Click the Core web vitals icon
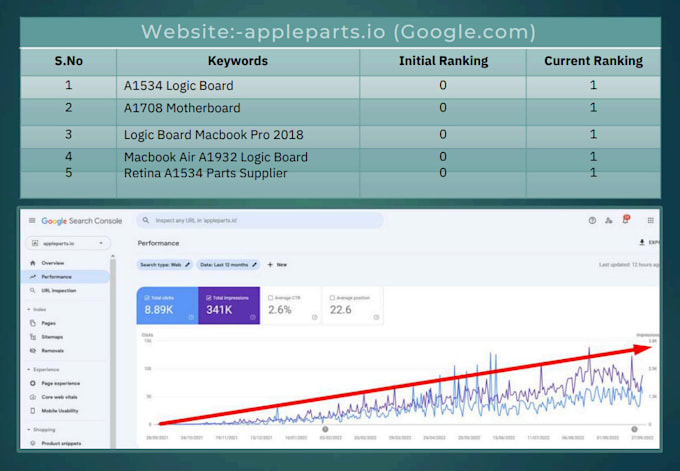This screenshot has height=471, width=680. click(33, 397)
